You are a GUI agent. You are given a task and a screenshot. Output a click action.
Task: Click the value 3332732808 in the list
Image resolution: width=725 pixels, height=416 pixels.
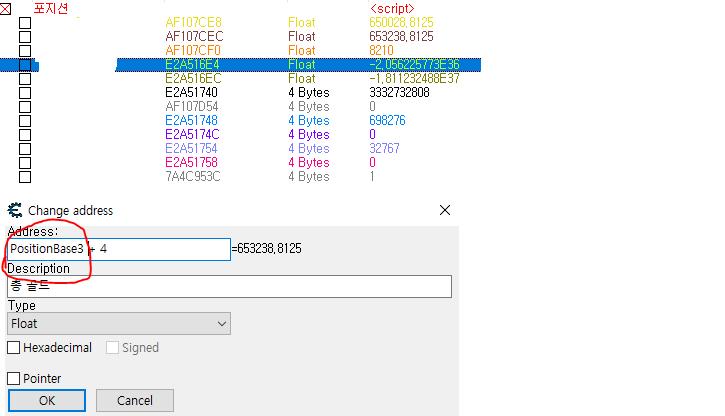(x=399, y=93)
